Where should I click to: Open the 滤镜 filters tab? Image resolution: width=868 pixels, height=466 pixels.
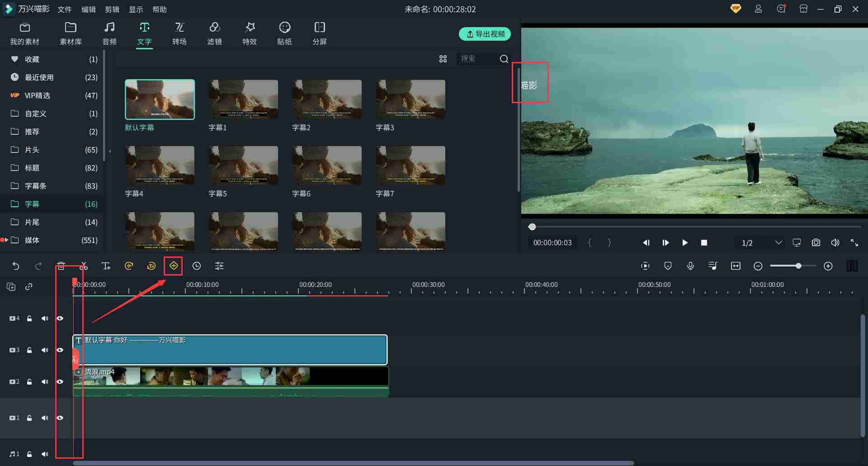215,33
